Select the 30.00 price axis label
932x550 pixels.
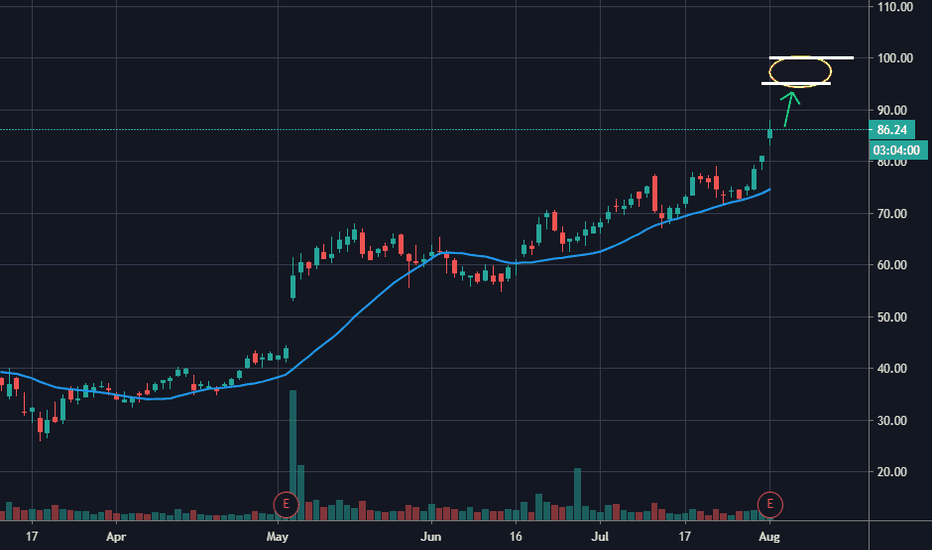[x=892, y=420]
